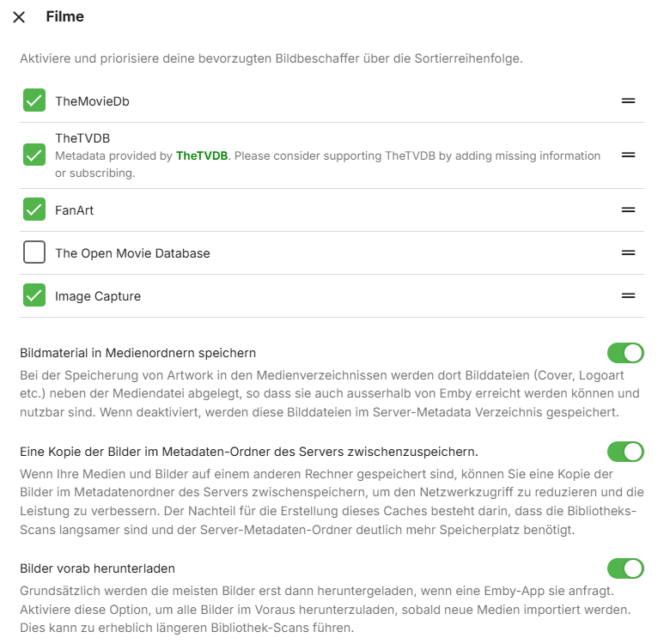Click the TheMovieDb provider name
This screenshot has width=670, height=644.
(92, 101)
